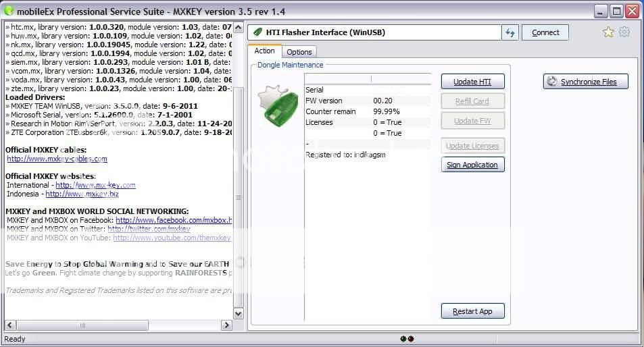Switch to the Options tab
The width and height of the screenshot is (644, 347).
point(299,52)
